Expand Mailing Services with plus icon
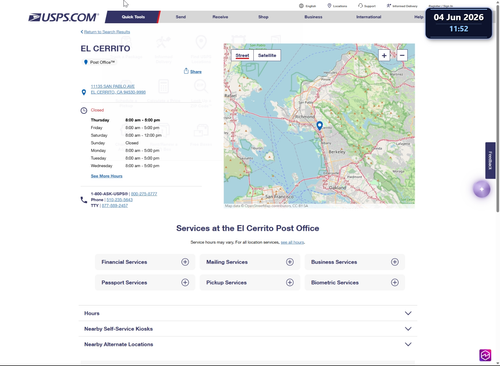Screen dimensions: 500x366 tap(290, 262)
